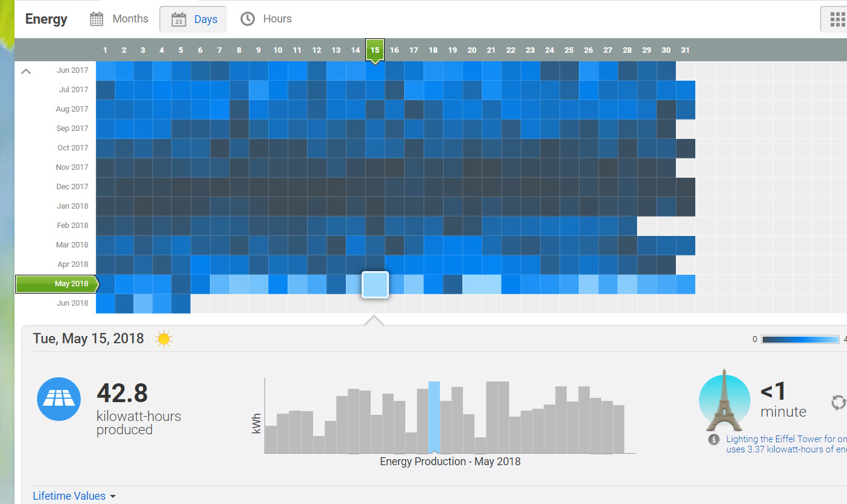Select the July 31 2017 heatmap cell
Image resolution: width=847 pixels, height=504 pixels.
click(686, 90)
